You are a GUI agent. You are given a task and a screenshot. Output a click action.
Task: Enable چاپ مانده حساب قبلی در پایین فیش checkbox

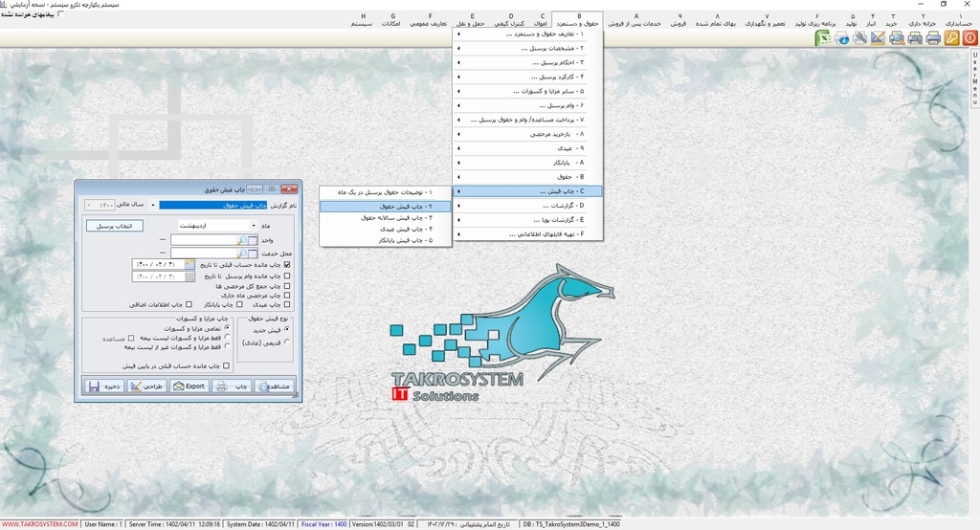(226, 366)
